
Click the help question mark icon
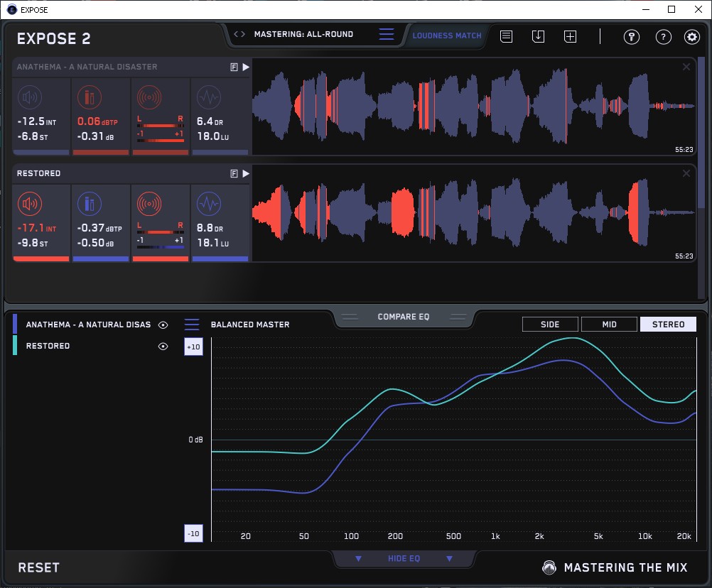coord(663,37)
